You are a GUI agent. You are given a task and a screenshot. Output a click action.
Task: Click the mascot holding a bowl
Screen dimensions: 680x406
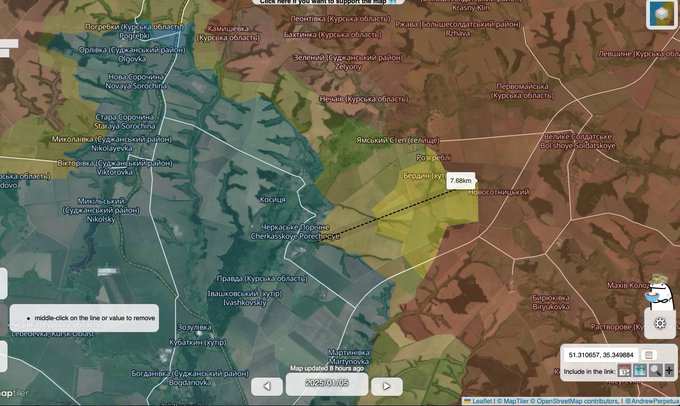pyautogui.click(x=660, y=291)
